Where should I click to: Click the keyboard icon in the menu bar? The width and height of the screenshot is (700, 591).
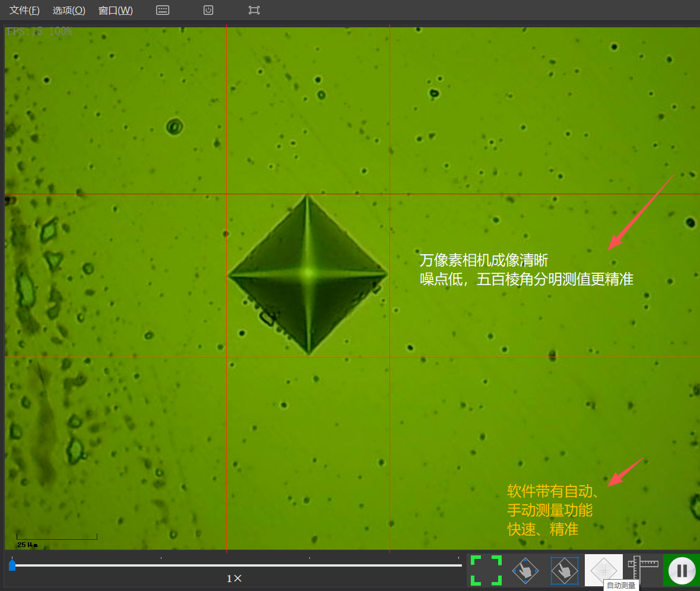(x=163, y=10)
